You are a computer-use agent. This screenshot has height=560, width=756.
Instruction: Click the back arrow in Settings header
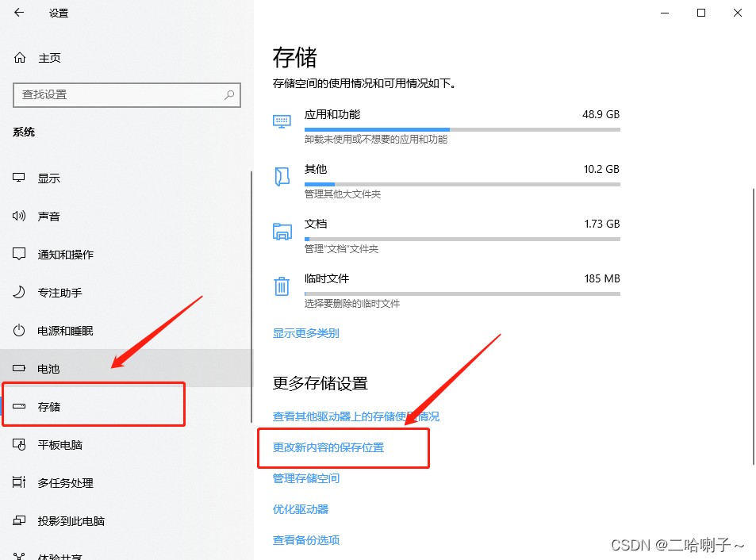(x=19, y=13)
